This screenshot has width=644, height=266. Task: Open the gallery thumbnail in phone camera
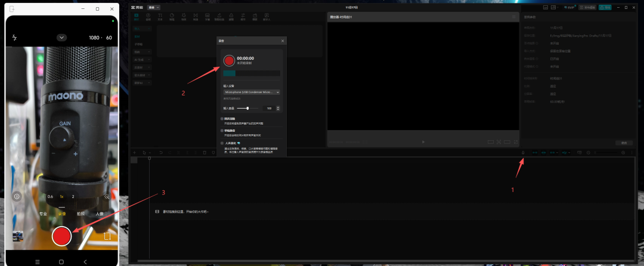(x=18, y=236)
